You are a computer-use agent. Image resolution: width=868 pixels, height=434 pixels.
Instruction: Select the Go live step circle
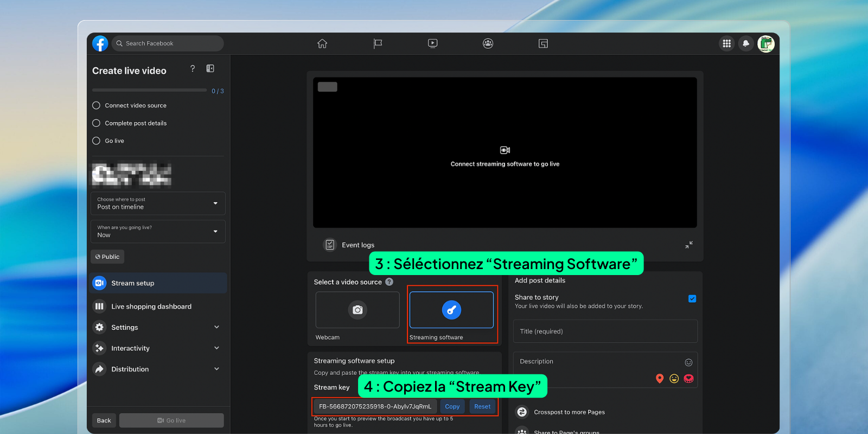click(96, 141)
